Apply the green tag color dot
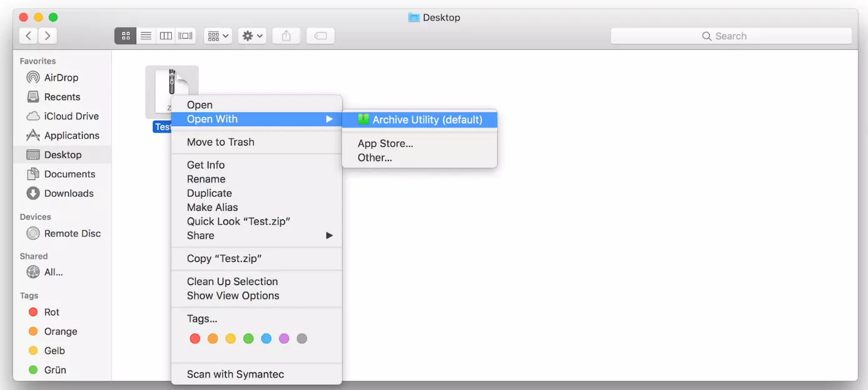The height and width of the screenshot is (390, 868). (x=248, y=339)
